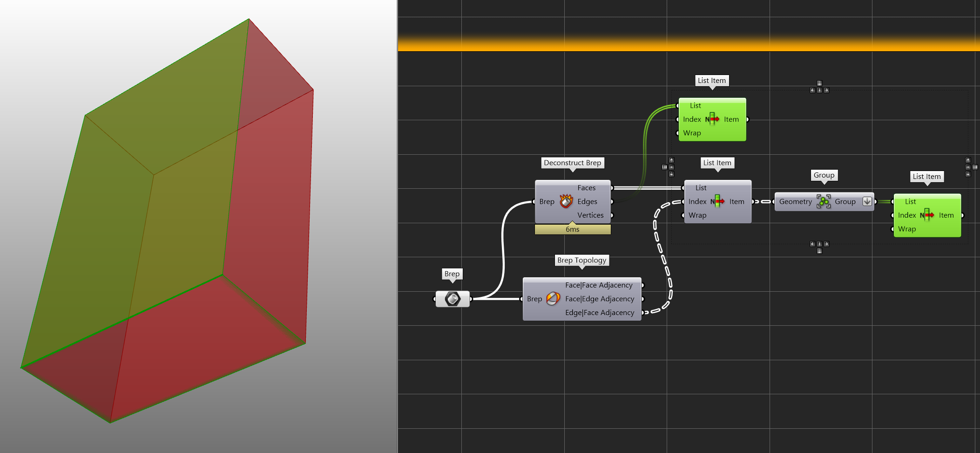
Task: Click the grey List Item component icon
Action: pyautogui.click(x=717, y=201)
